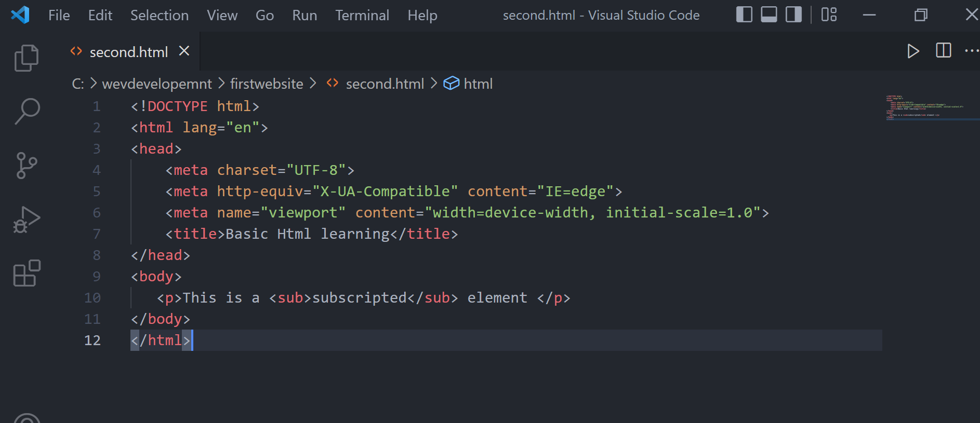Toggle the primary side bar
Image resolution: width=980 pixels, height=423 pixels.
click(x=744, y=15)
